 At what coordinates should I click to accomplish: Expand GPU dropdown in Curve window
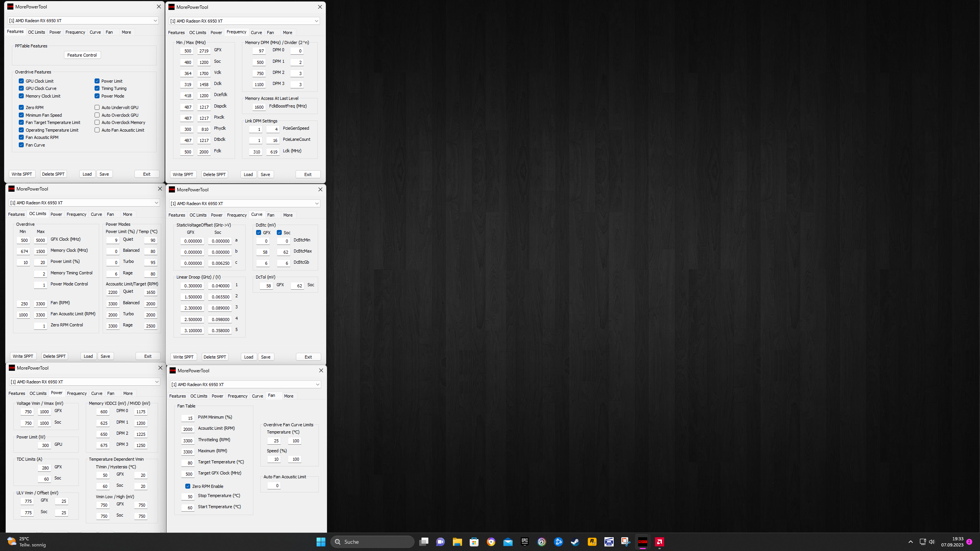317,204
